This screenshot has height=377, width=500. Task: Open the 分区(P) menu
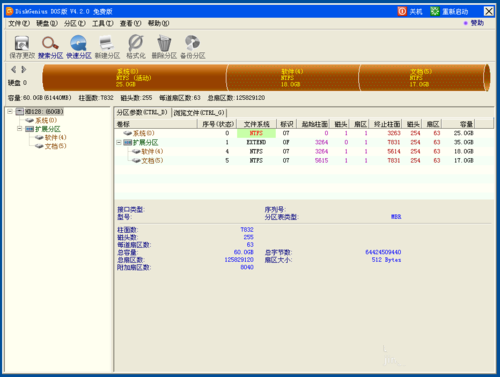point(75,23)
